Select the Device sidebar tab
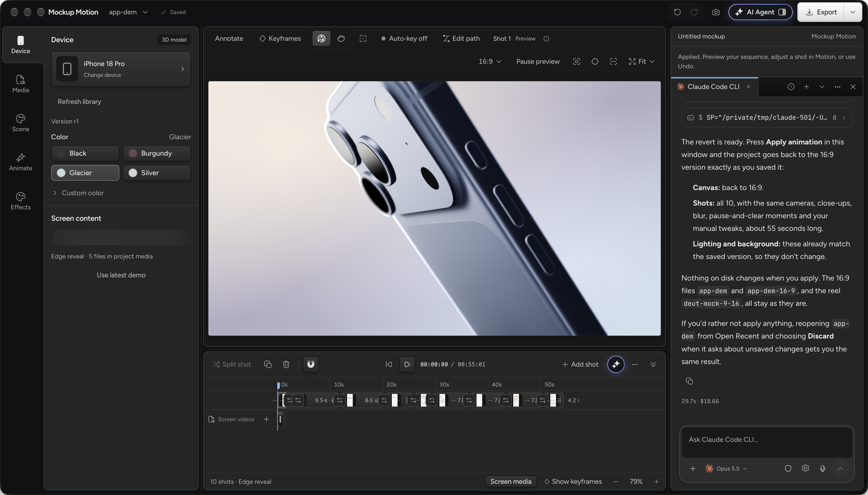 tap(20, 45)
